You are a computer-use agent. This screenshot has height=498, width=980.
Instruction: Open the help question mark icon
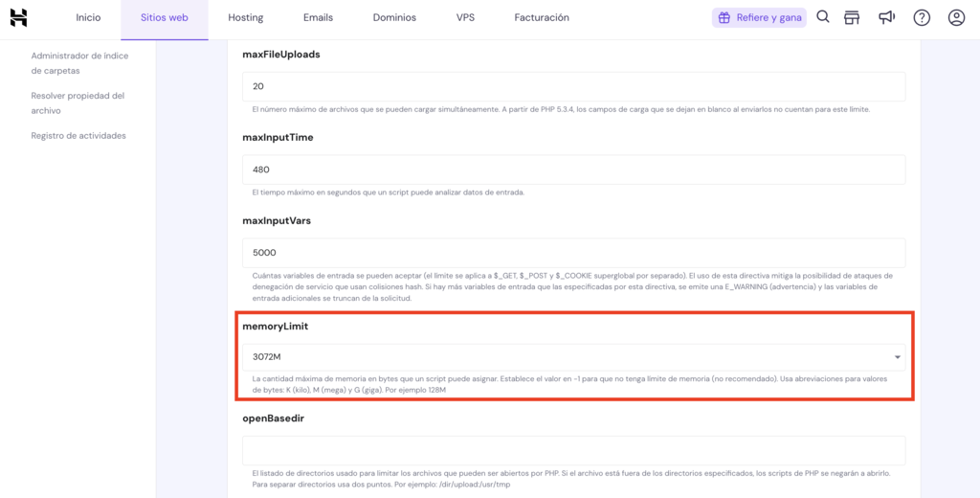click(922, 17)
